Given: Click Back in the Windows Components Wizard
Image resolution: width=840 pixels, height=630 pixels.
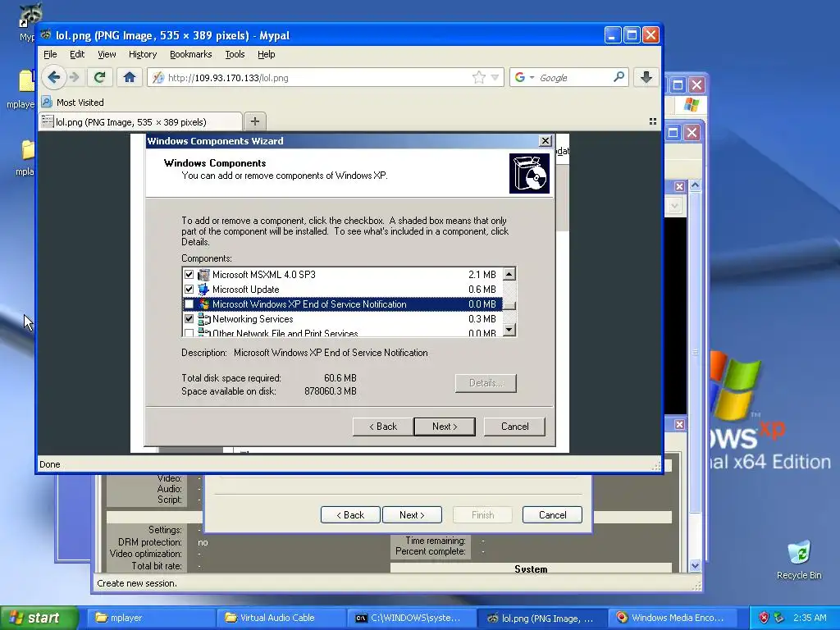Looking at the screenshot, I should [383, 427].
